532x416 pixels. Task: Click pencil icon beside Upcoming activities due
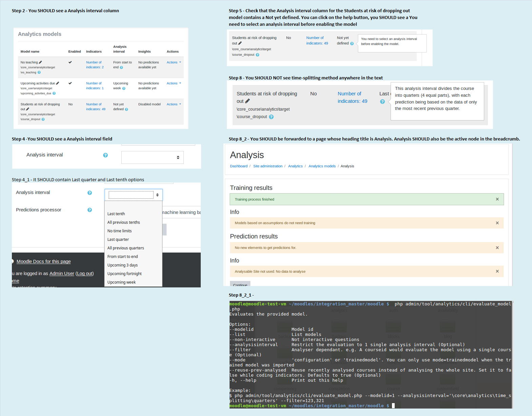click(57, 83)
